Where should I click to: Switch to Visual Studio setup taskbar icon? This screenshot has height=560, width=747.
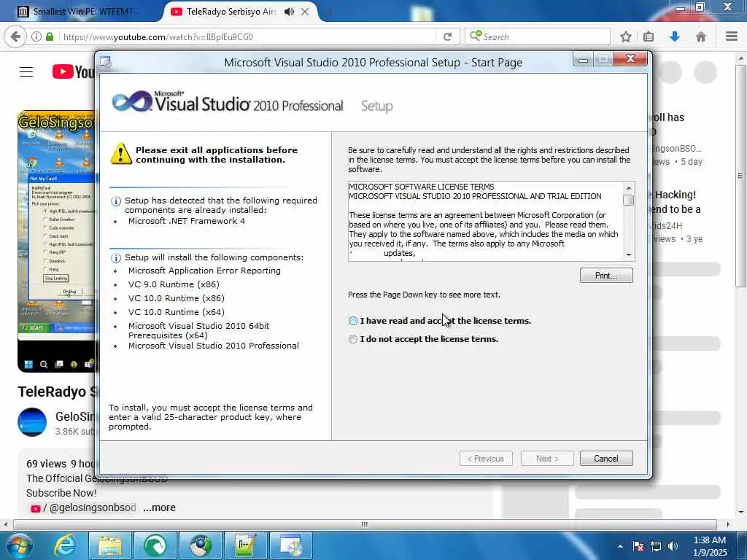tap(290, 545)
